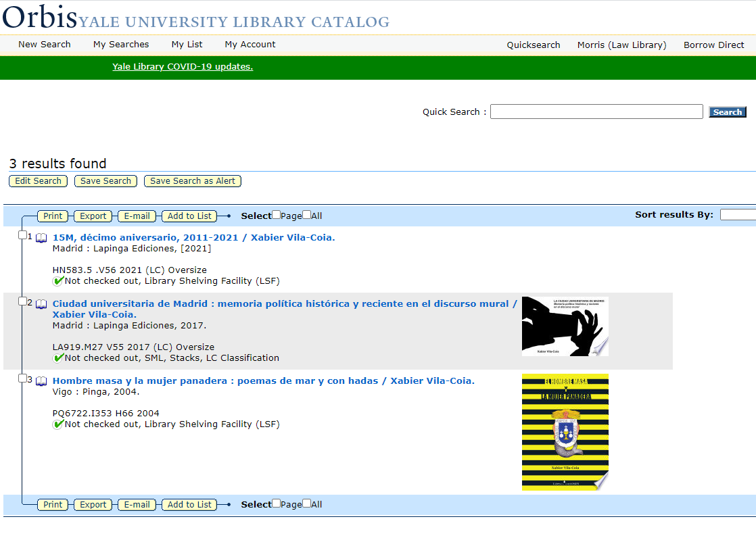Screen dimensions: 756x542
Task: Check the top Select All checkbox
Action: pos(306,215)
